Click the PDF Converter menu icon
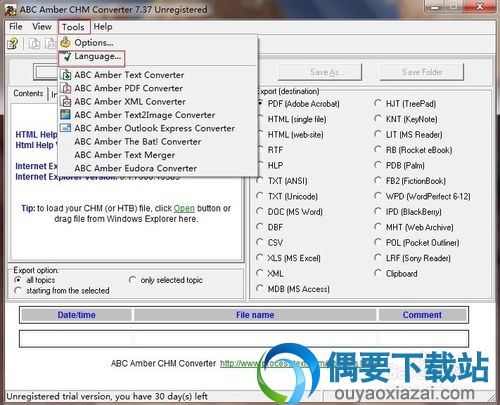 (66, 88)
